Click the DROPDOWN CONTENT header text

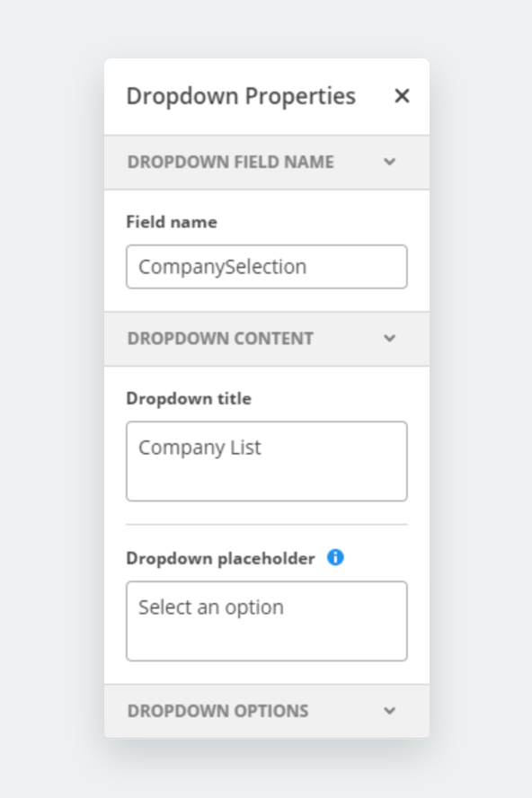220,339
